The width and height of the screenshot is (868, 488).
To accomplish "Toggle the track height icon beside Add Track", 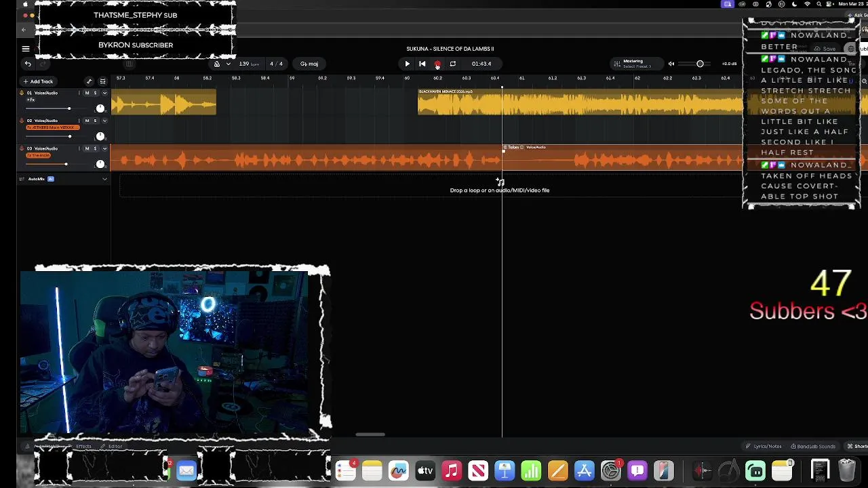I will (x=102, y=81).
